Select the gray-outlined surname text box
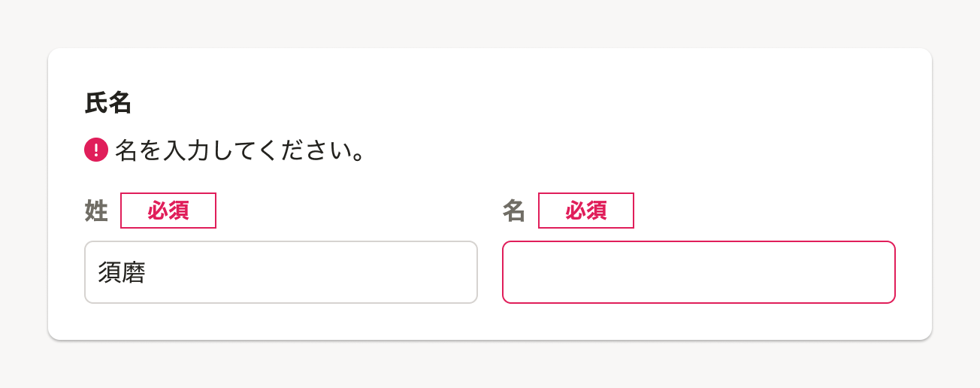 tap(281, 272)
